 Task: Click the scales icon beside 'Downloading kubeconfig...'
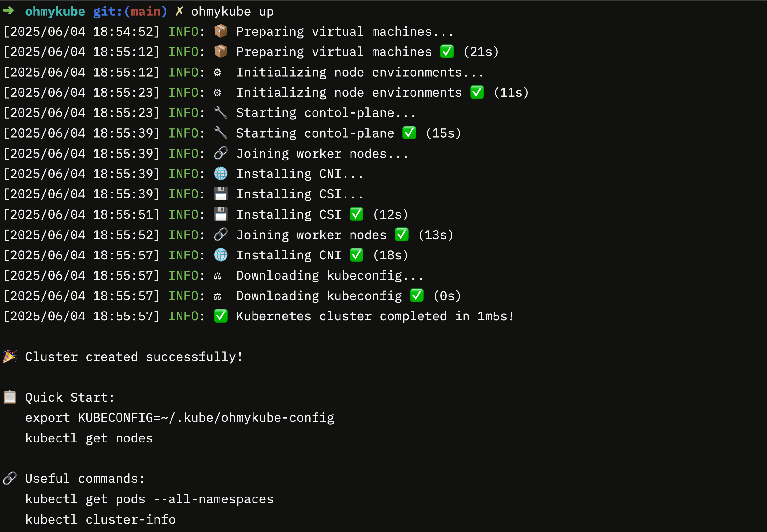click(x=217, y=276)
